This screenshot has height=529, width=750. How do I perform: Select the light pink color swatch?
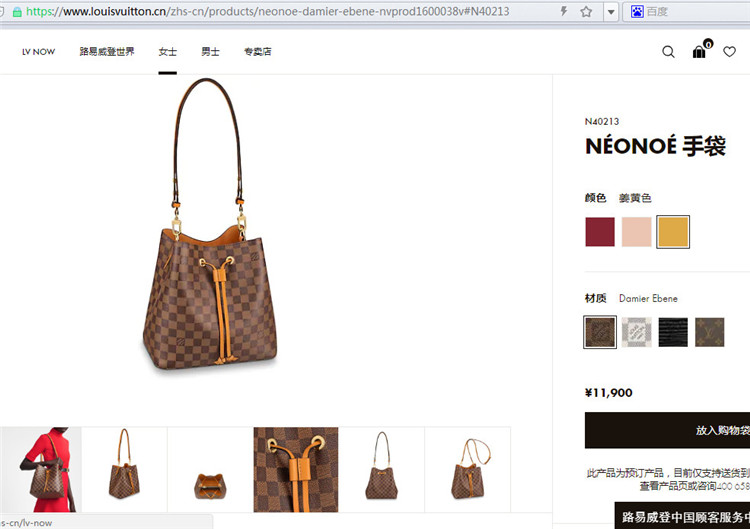[636, 232]
